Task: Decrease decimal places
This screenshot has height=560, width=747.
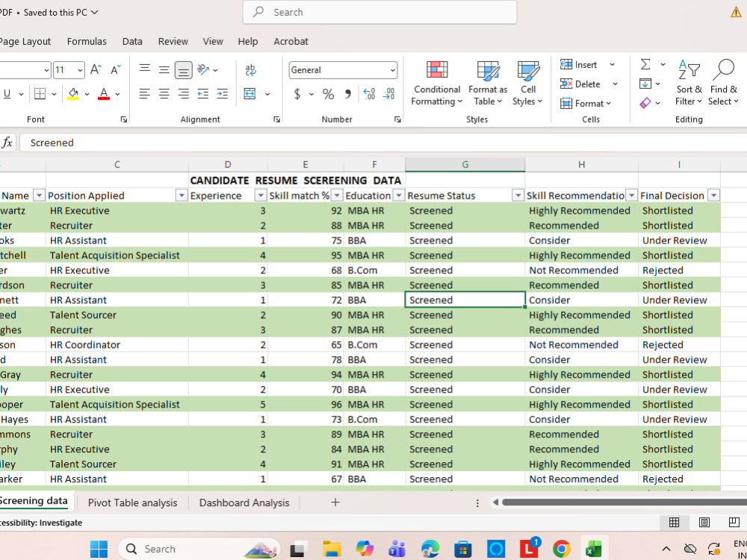Action: point(388,94)
